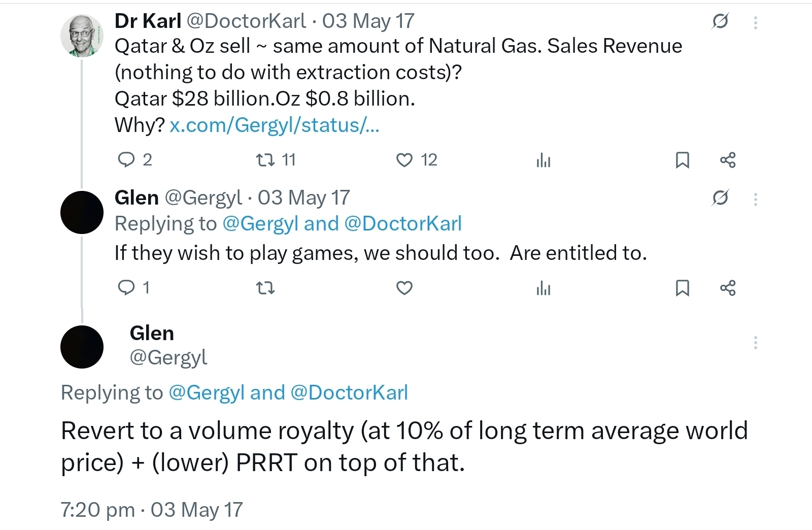The height and width of the screenshot is (530, 812).
Task: Reply to Glen's 'play games' tweet
Action: click(126, 288)
